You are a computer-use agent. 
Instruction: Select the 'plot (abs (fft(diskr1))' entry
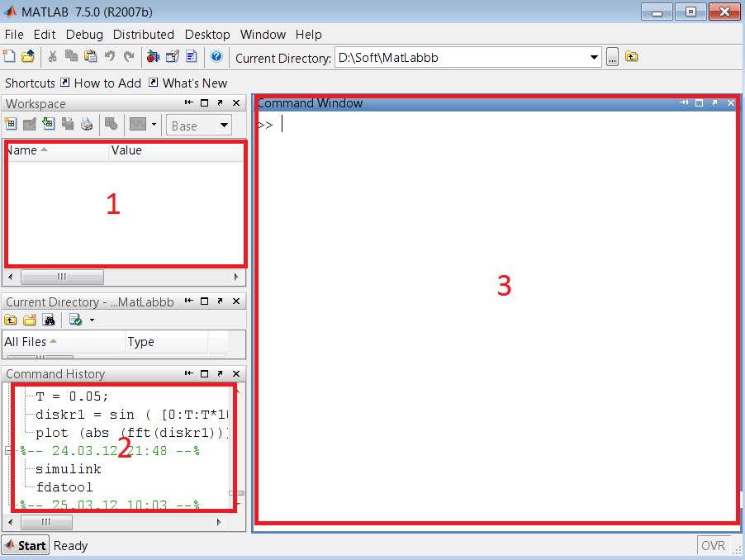(133, 433)
